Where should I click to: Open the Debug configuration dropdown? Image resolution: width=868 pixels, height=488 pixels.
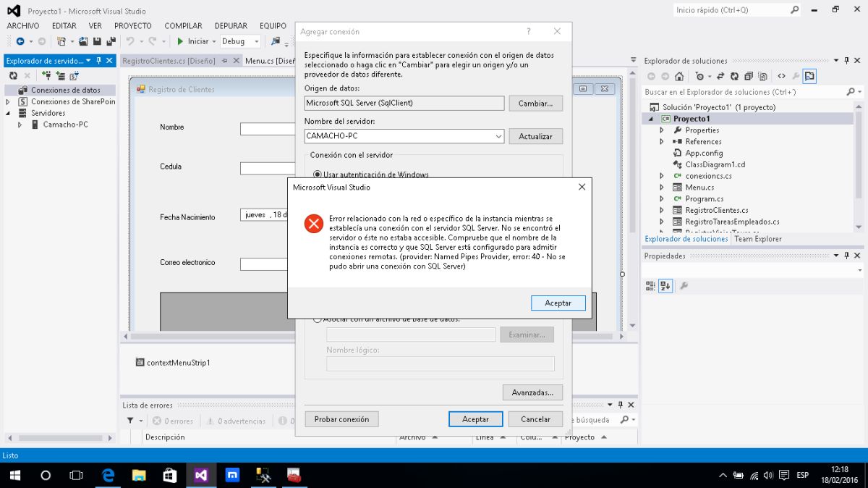[x=241, y=41]
